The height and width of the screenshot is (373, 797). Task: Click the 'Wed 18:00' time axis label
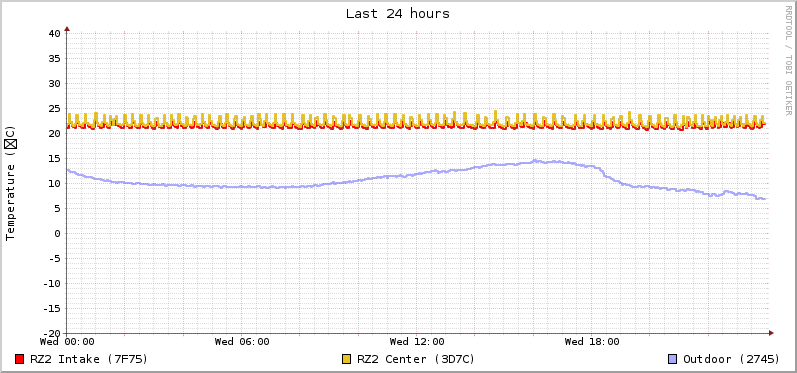click(592, 342)
